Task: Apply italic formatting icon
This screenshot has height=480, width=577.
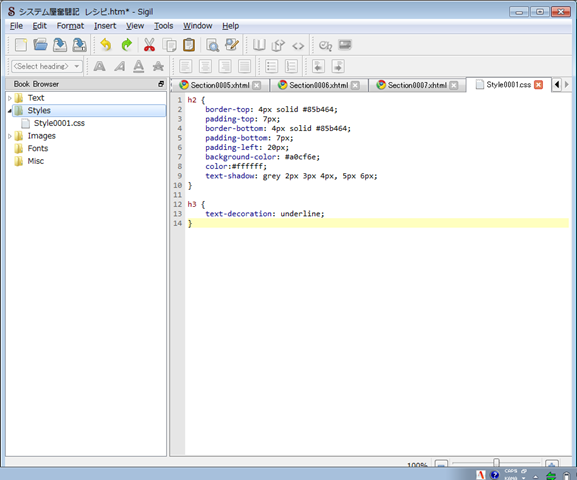Action: pos(119,66)
